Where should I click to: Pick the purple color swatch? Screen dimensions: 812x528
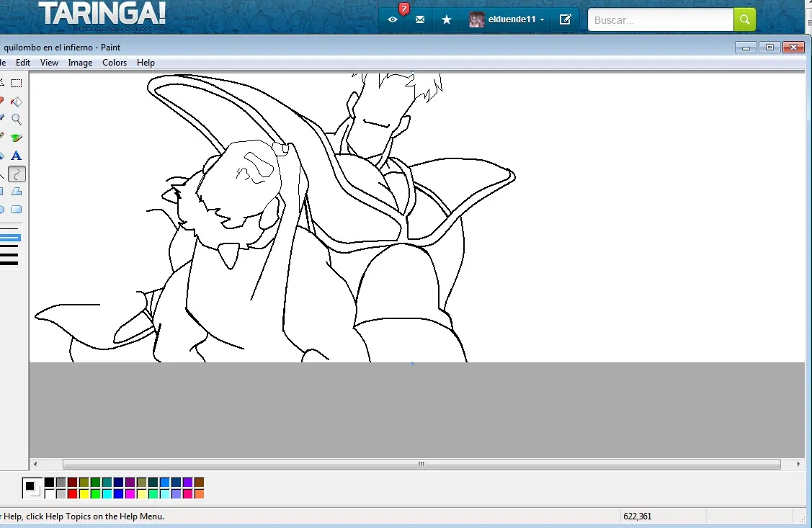point(130,483)
